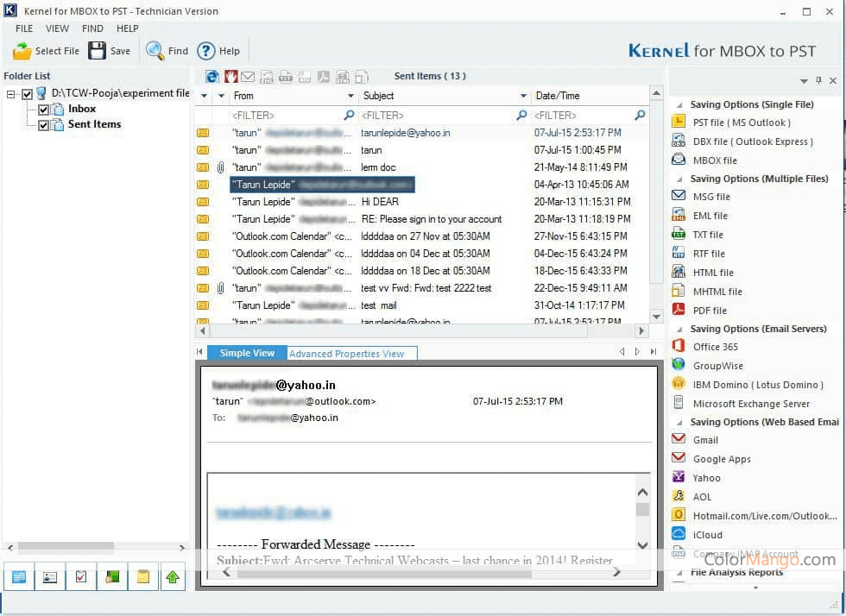Click the yellow notes icon in bottom bar

point(143,577)
